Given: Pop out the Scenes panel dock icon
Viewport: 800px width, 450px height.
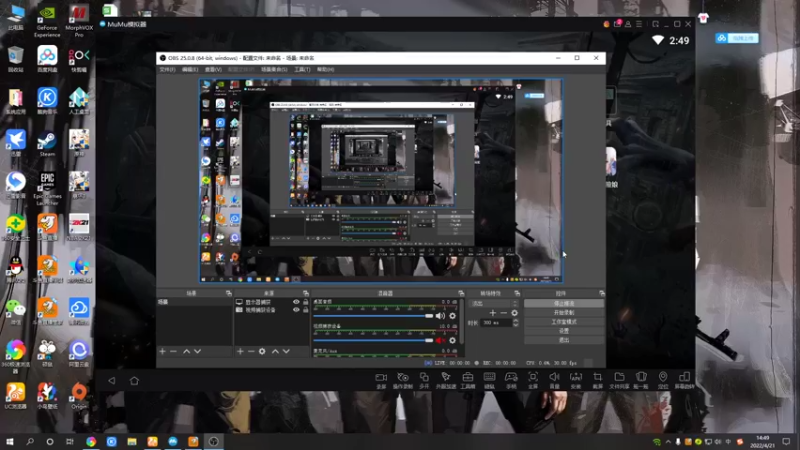Looking at the screenshot, I should click(x=229, y=293).
